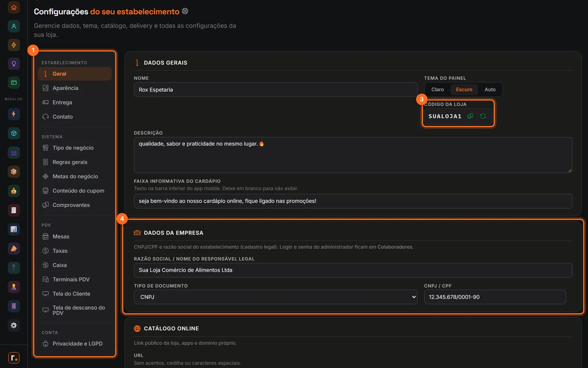Click into the Descrição text area
588x368 pixels.
[353, 155]
